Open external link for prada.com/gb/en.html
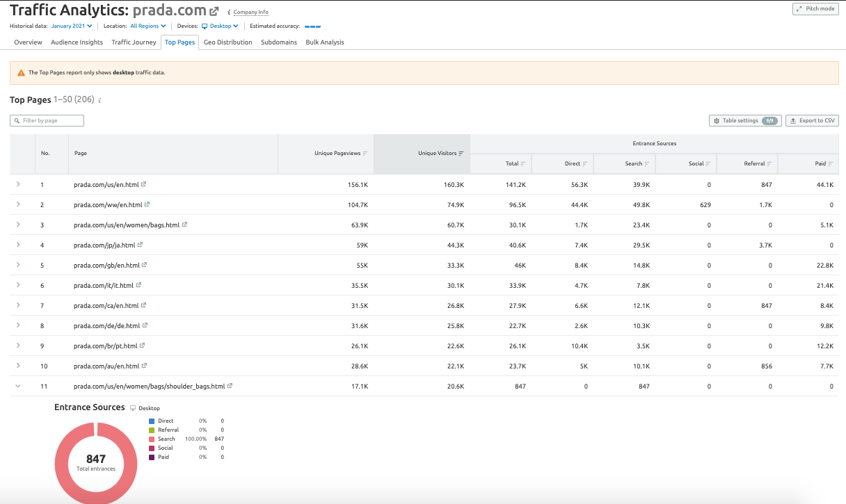The width and height of the screenshot is (846, 504). (144, 265)
